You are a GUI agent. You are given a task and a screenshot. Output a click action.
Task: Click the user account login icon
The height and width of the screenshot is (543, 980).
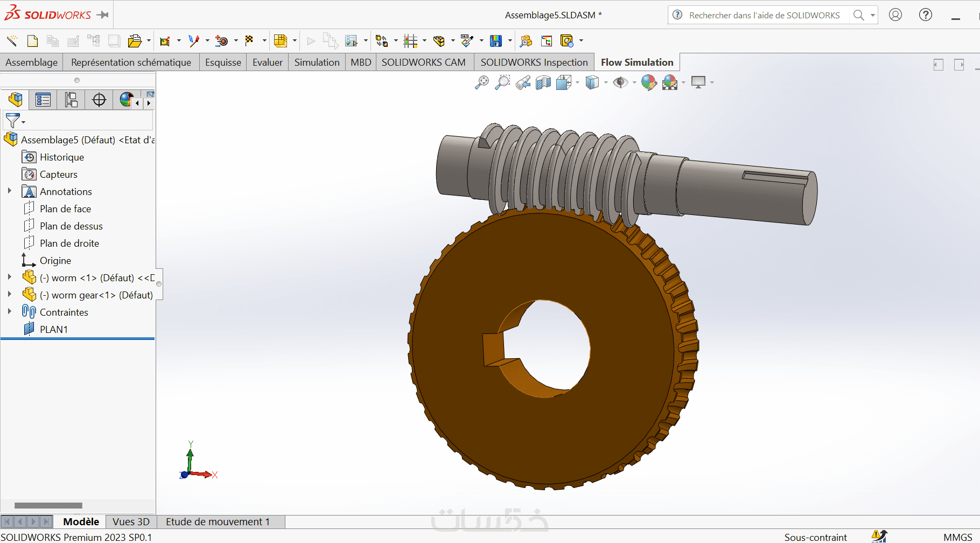tap(895, 15)
